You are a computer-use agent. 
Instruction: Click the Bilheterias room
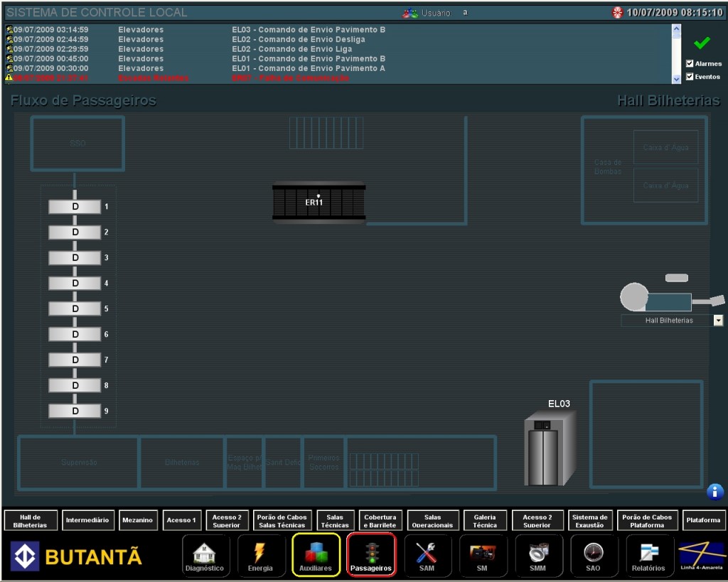182,463
